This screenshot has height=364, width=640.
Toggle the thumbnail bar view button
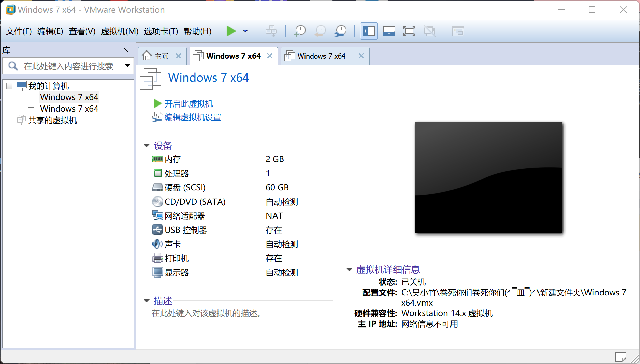389,31
